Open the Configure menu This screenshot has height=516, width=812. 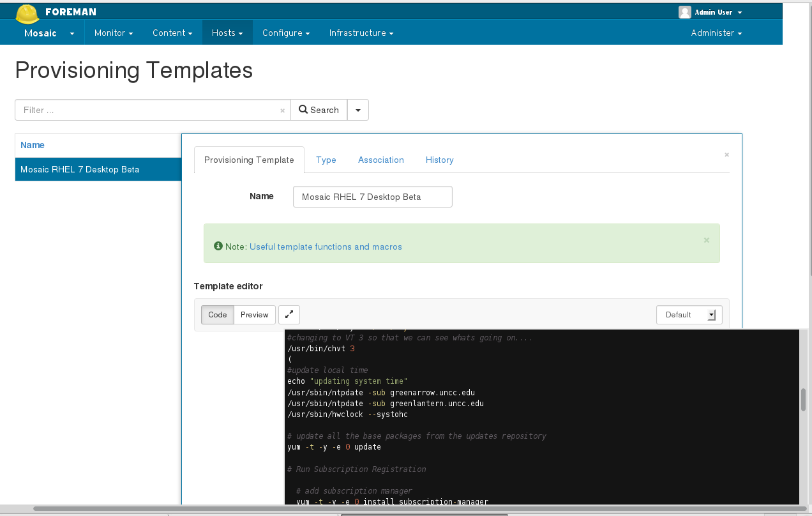point(286,33)
